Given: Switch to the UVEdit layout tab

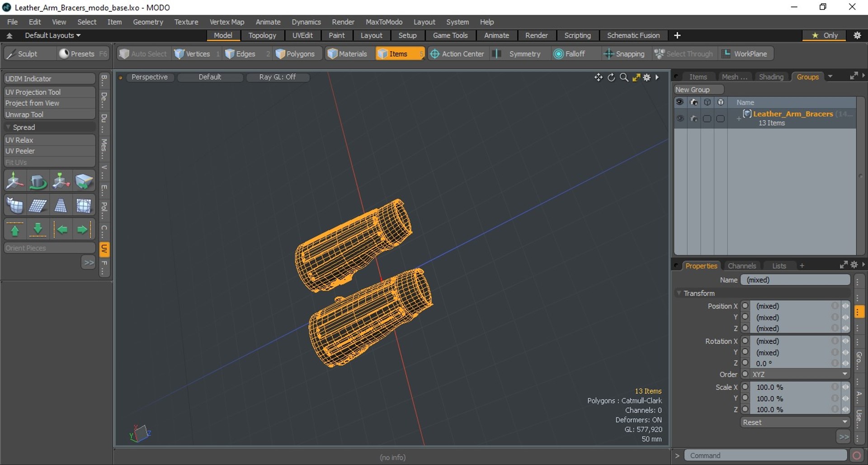Looking at the screenshot, I should click(x=302, y=35).
